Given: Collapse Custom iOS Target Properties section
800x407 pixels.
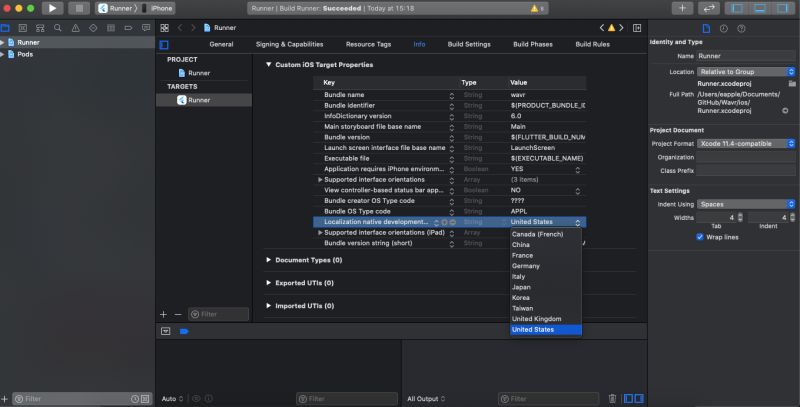Looking at the screenshot, I should tap(268, 65).
